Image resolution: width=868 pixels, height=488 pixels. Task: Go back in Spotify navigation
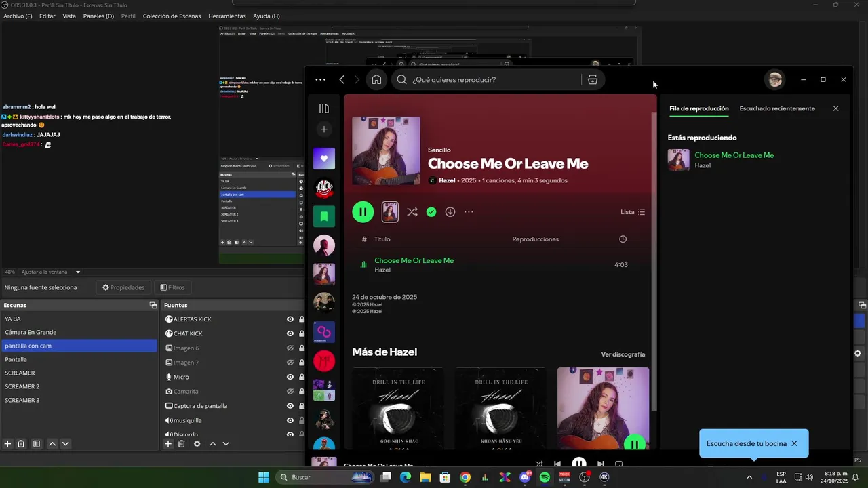pyautogui.click(x=342, y=79)
